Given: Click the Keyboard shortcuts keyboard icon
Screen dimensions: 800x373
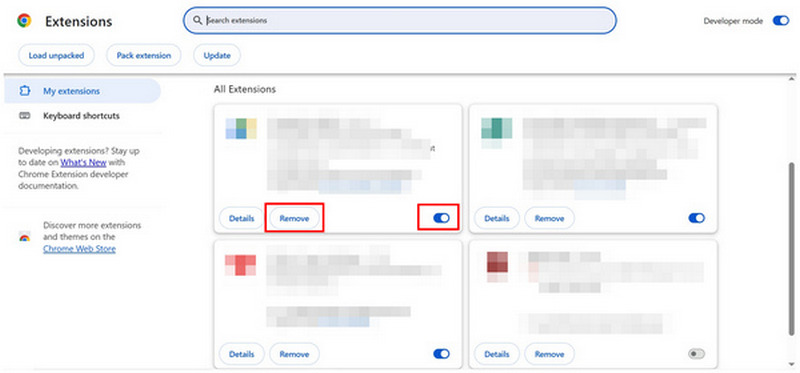Looking at the screenshot, I should pos(24,116).
